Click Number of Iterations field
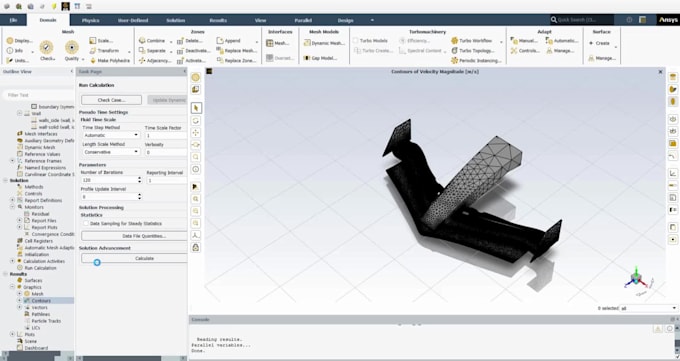The image size is (680, 361). coord(108,180)
